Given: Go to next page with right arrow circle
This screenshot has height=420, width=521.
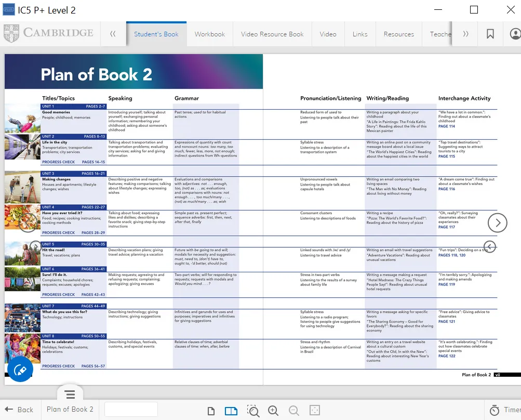Looking at the screenshot, I should tap(498, 223).
